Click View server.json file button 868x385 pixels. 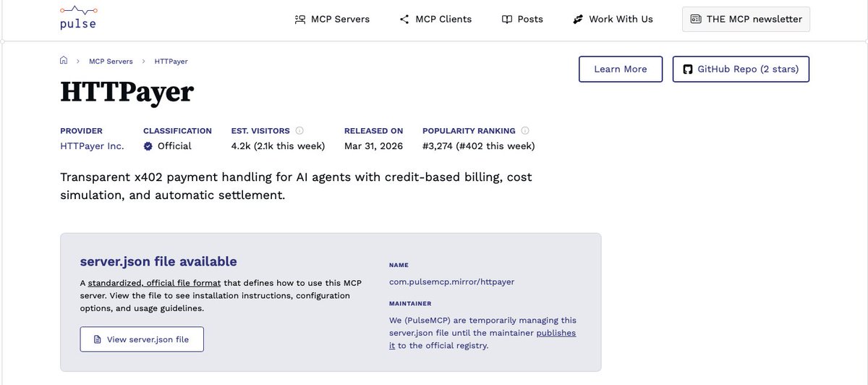point(142,339)
